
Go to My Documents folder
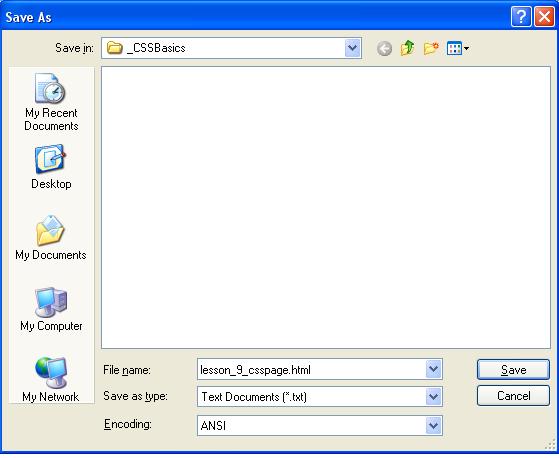pos(51,238)
